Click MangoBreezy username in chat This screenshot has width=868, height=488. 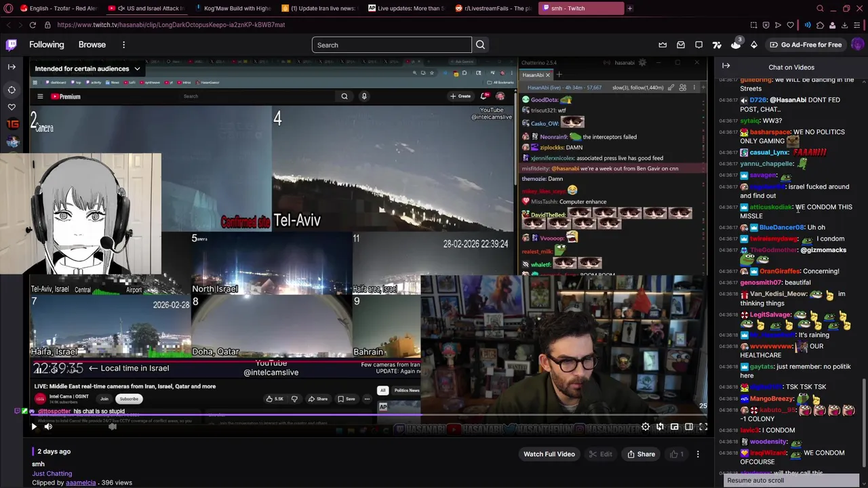click(772, 399)
